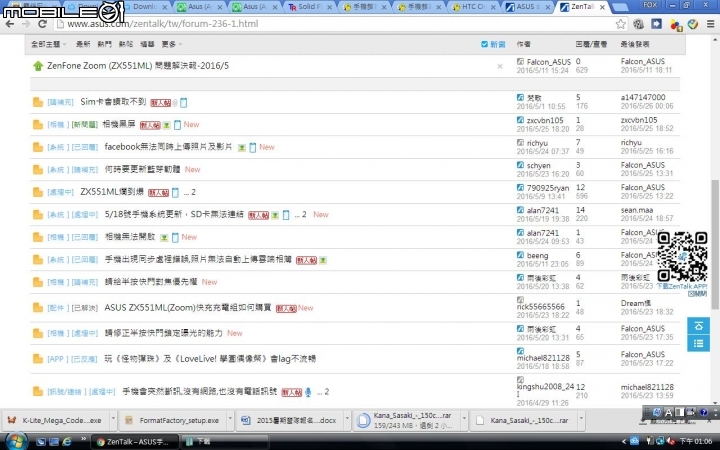Image resolution: width=720 pixels, height=450 pixels.
Task: Click the 新人帖 badge in the ZX551ML燙到爆 row
Action: (x=158, y=193)
